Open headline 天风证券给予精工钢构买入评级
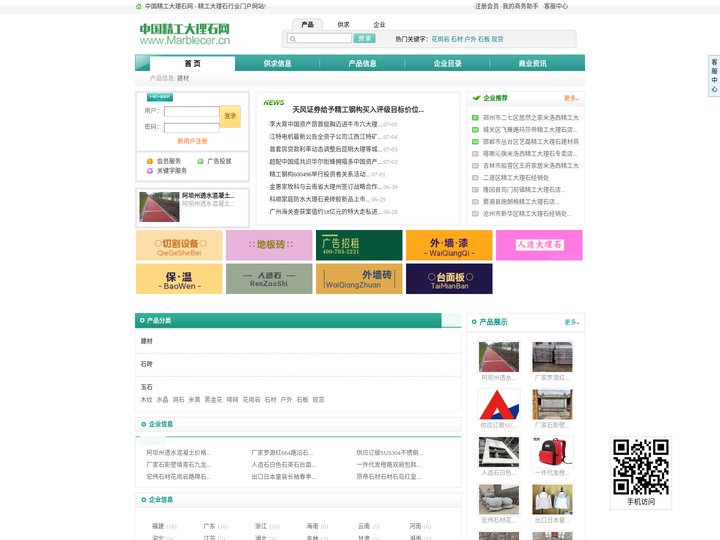 (358, 109)
